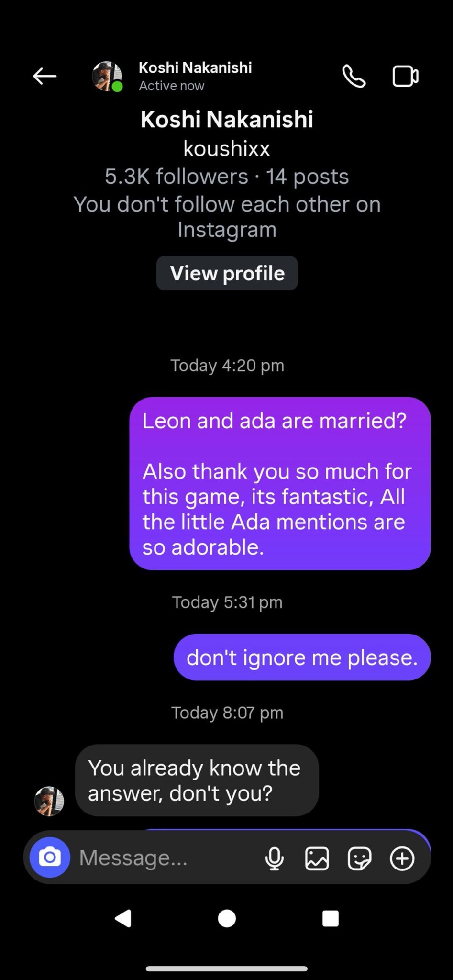Open Koshi Nakanishi header name
This screenshot has height=980, width=453.
[195, 68]
